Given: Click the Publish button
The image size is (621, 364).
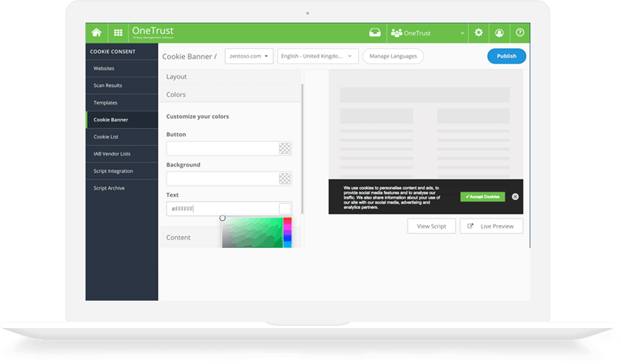Looking at the screenshot, I should [x=507, y=56].
